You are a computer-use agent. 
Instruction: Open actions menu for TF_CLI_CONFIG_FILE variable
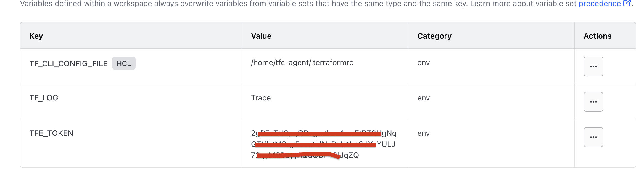click(593, 66)
